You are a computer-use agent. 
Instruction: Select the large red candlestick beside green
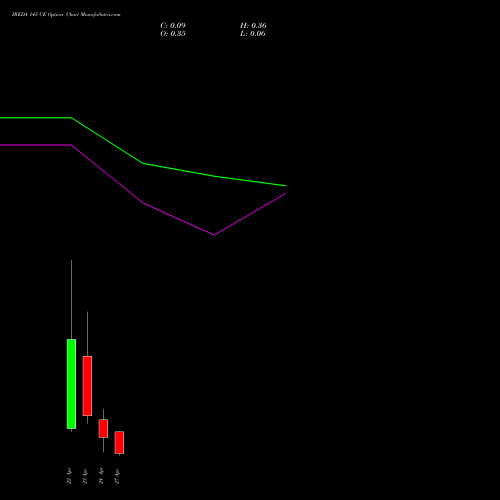(87, 386)
